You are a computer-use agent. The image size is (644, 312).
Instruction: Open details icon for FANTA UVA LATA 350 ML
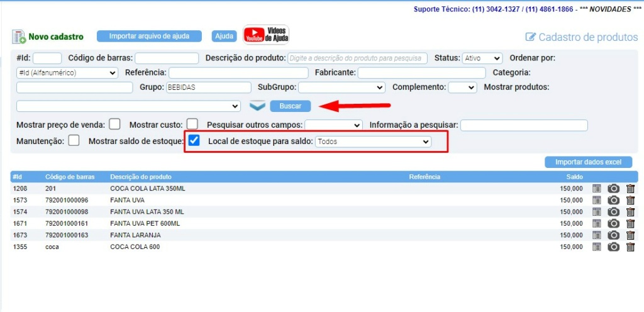pos(596,212)
